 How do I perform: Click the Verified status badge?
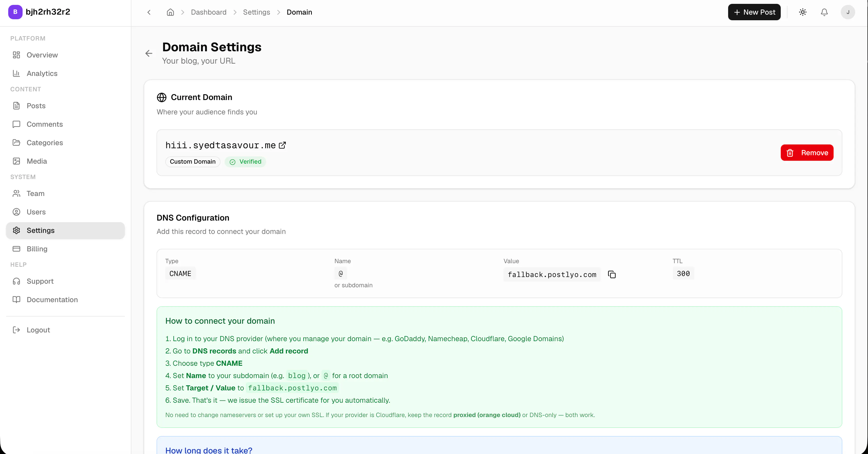tap(245, 162)
